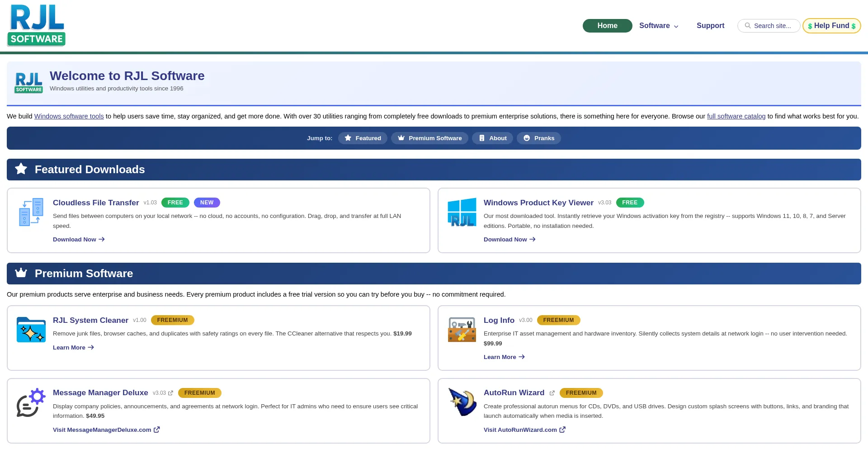
Task: Click the star icon in Featured Downloads header
Action: click(21, 169)
